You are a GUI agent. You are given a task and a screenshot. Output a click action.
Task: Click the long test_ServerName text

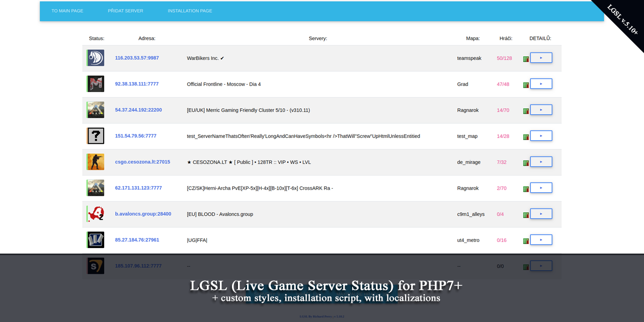tap(303, 136)
